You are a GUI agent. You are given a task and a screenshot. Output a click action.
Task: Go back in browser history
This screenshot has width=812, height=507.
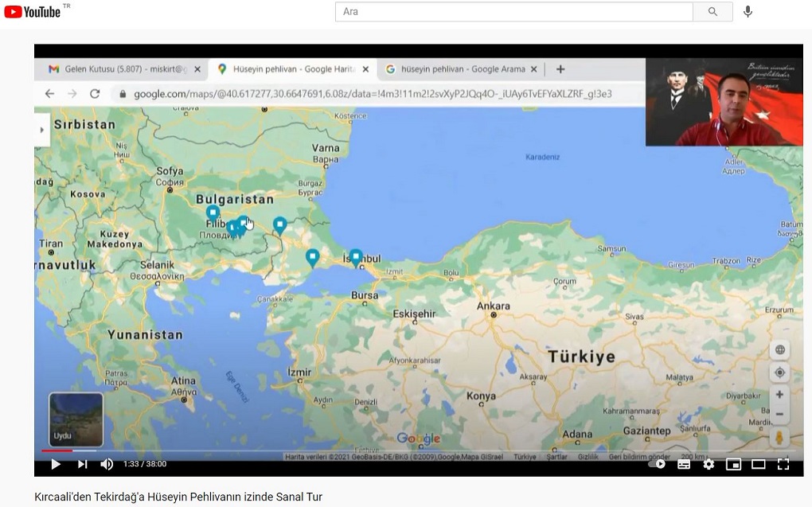coord(49,94)
